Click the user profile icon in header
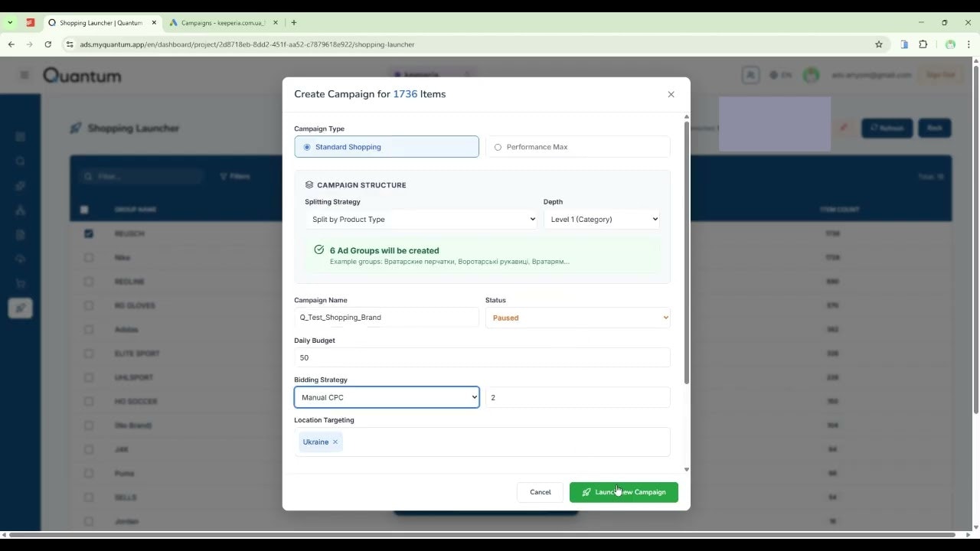 [750, 75]
